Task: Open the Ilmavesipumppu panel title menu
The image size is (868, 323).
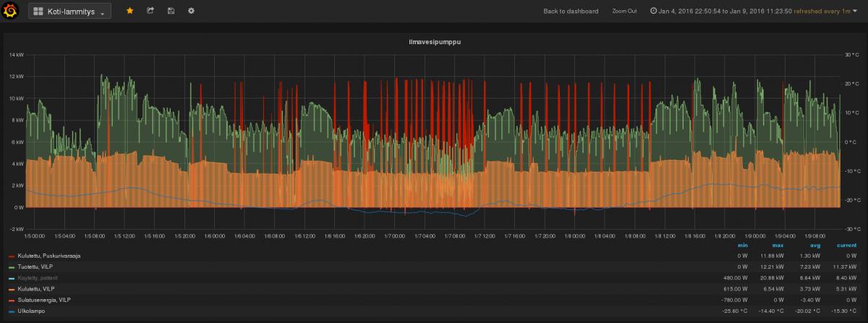Action: click(x=435, y=42)
